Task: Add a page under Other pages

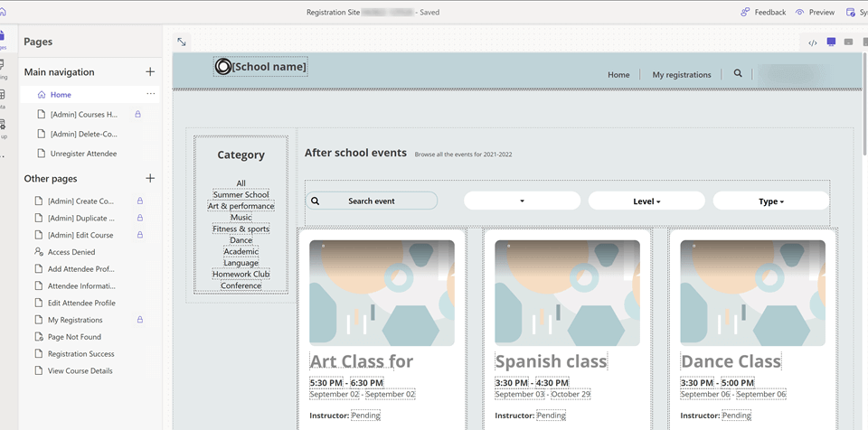Action: point(150,179)
